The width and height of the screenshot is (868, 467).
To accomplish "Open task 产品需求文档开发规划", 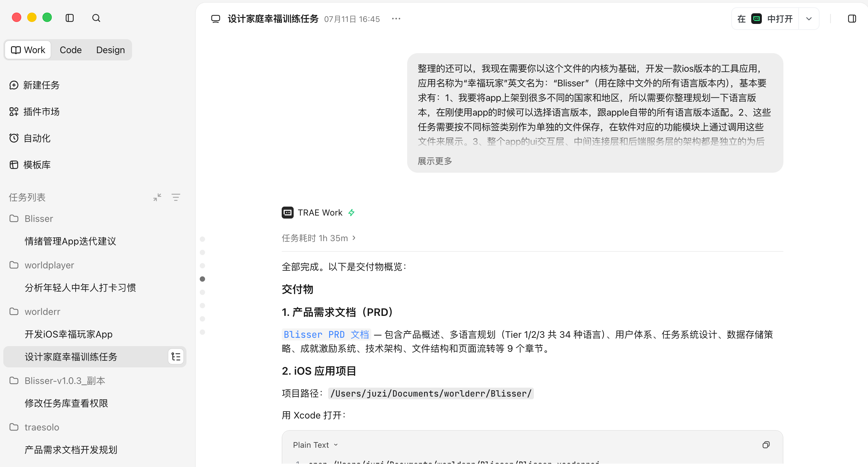I will click(x=71, y=450).
